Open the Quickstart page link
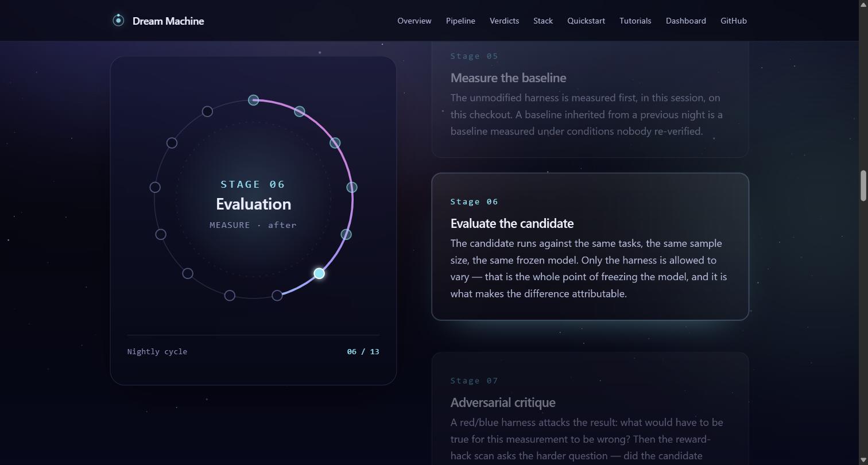The height and width of the screenshot is (465, 868). point(586,21)
